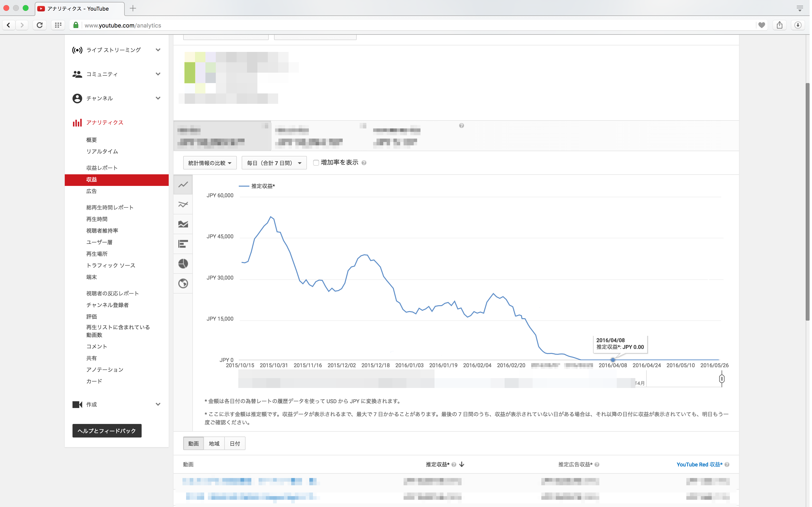Open the map globe chart icon
The height and width of the screenshot is (507, 812).
(x=183, y=284)
